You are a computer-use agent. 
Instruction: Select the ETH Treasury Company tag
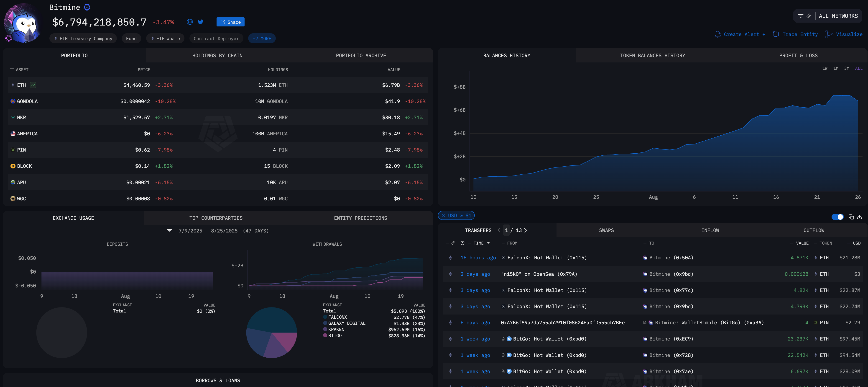click(83, 39)
